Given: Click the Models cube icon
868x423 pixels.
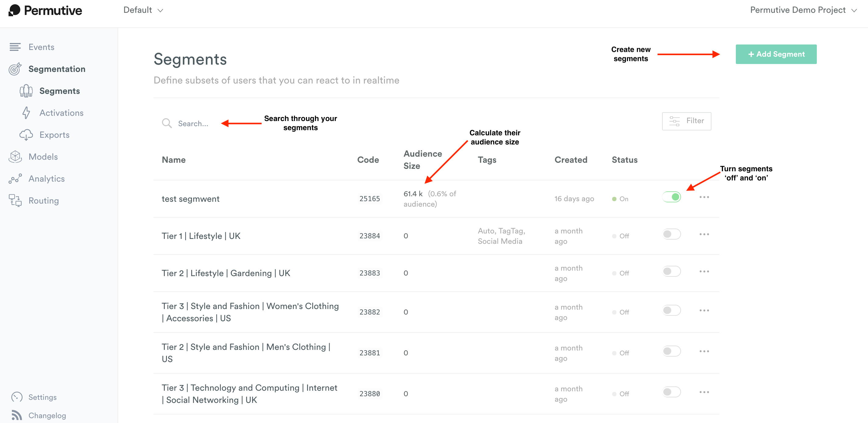Looking at the screenshot, I should click(x=15, y=157).
